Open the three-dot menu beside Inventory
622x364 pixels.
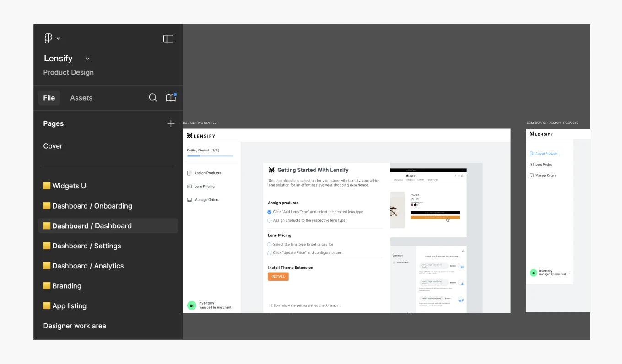coord(570,273)
